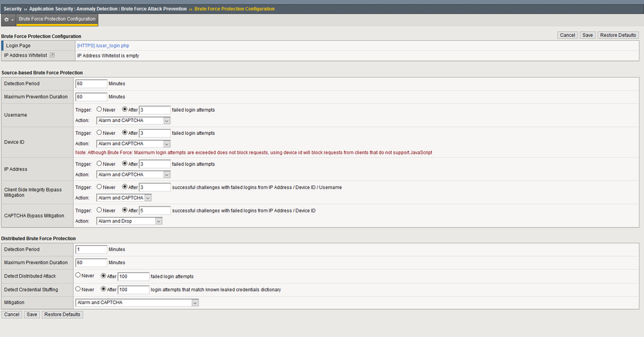Click Security breadcrumb item

[13, 8]
